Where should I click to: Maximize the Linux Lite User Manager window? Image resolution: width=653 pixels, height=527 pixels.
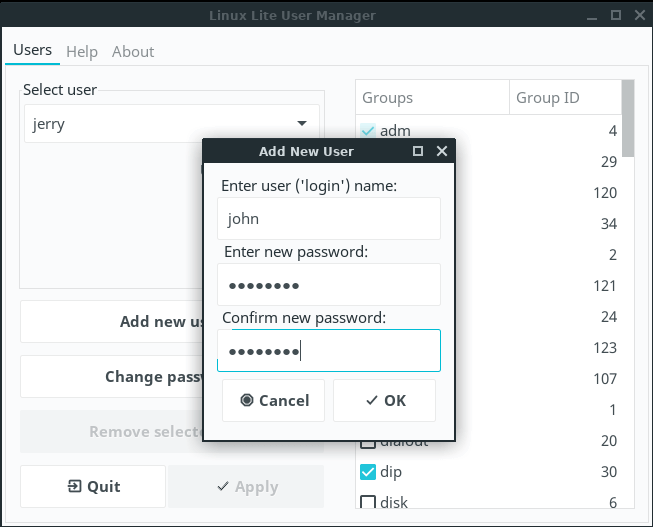coord(616,15)
